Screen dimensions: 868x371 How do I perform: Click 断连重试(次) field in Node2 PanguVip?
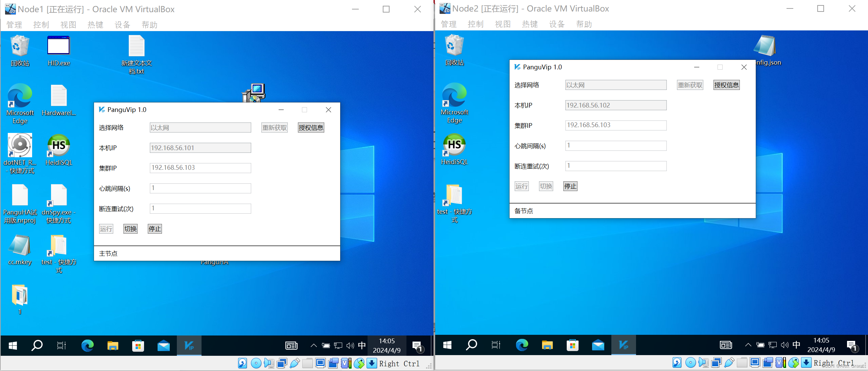coord(616,166)
